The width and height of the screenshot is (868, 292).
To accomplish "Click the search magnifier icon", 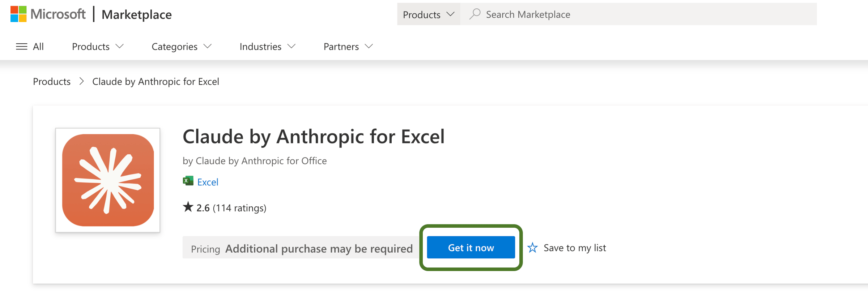I will 475,14.
